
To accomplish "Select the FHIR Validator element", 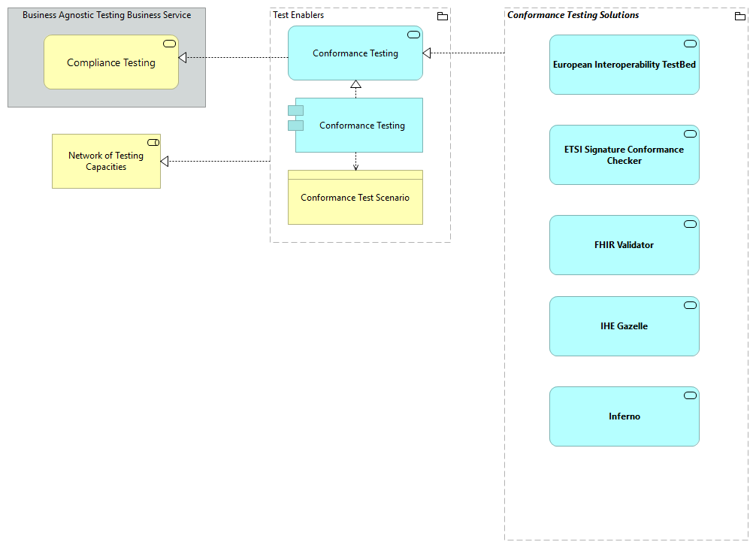I will coord(624,245).
